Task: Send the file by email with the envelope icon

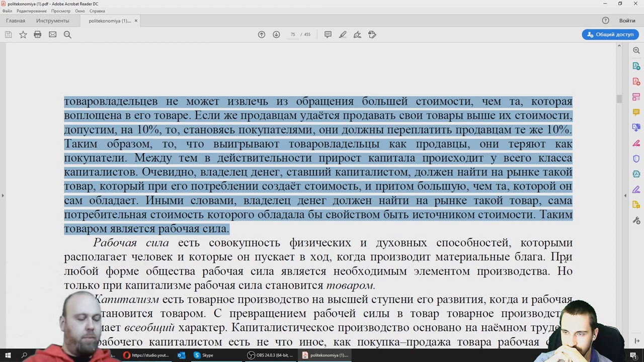Action: tap(52, 35)
